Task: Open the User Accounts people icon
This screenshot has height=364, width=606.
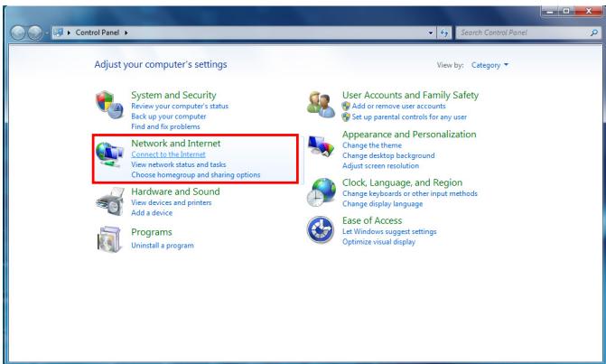Action: (321, 105)
